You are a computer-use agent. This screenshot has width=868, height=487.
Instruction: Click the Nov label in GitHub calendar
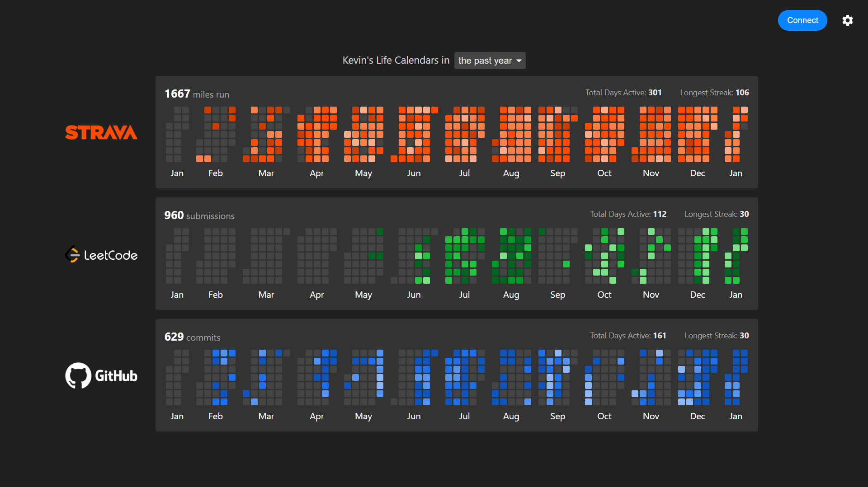point(651,416)
